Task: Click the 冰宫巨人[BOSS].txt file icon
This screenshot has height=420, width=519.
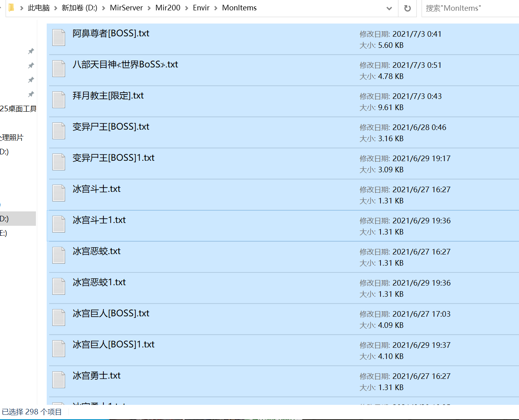Action: [x=59, y=317]
